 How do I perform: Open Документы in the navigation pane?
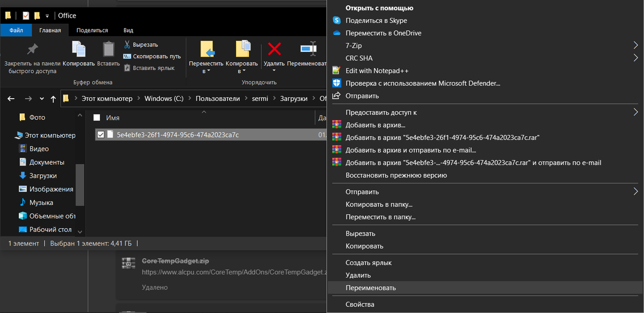tap(47, 162)
